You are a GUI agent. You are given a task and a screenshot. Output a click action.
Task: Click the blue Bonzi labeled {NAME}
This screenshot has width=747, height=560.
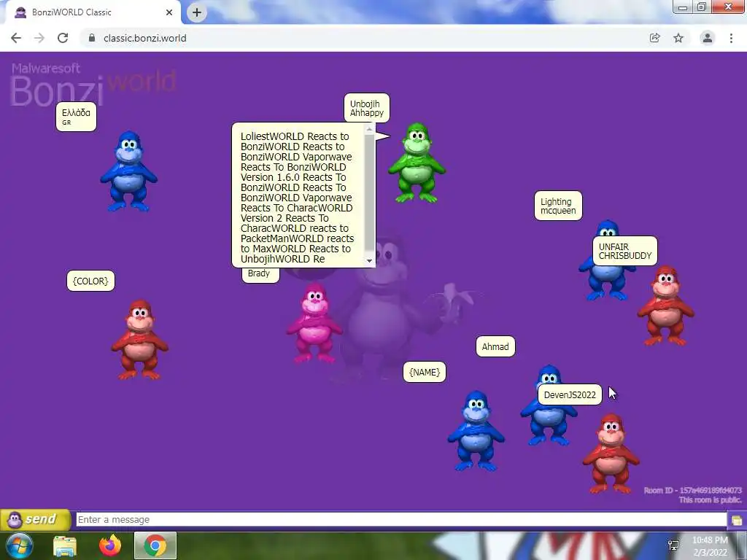[x=476, y=431]
